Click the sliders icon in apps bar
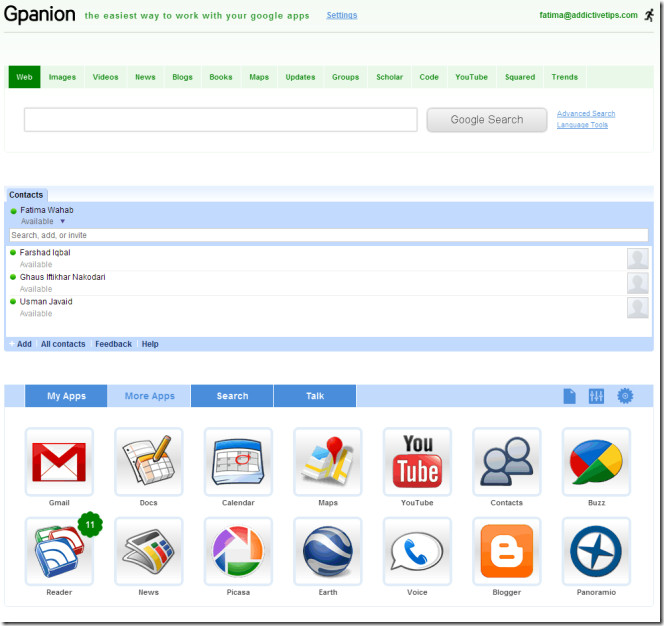Viewport: 664px width, 626px height. tap(596, 396)
